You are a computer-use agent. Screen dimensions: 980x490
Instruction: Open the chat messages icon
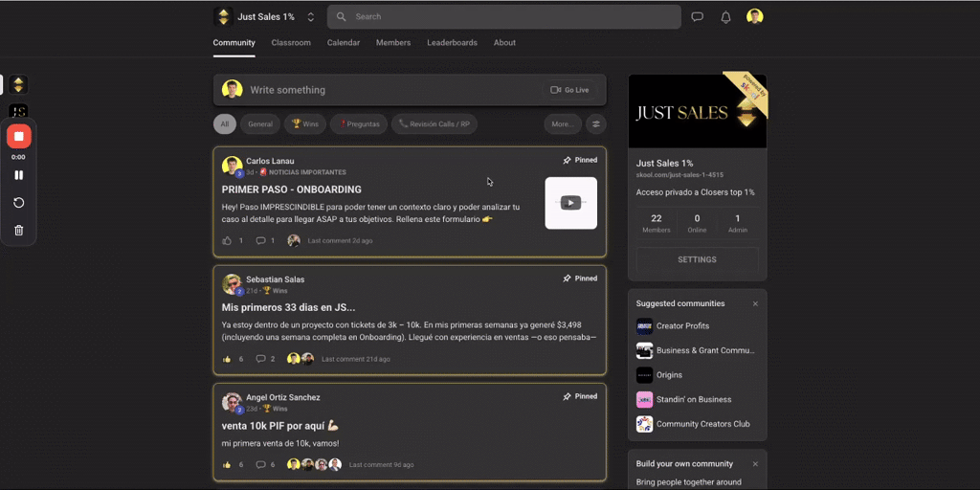[x=697, y=17]
